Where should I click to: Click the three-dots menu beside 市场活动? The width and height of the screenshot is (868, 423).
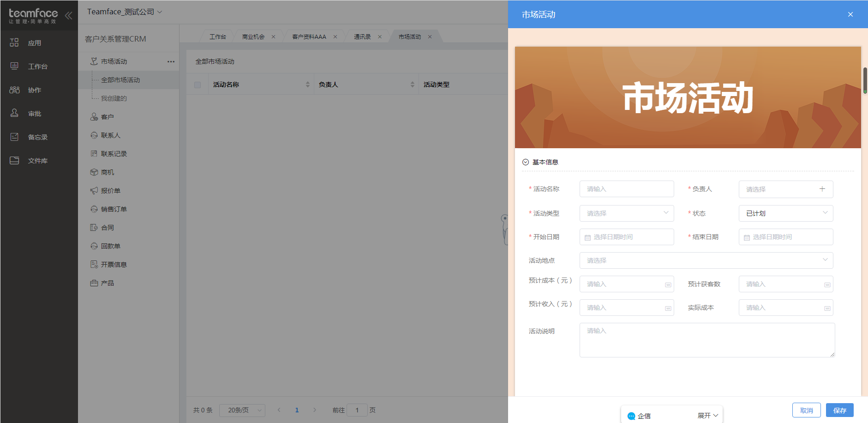coord(171,61)
